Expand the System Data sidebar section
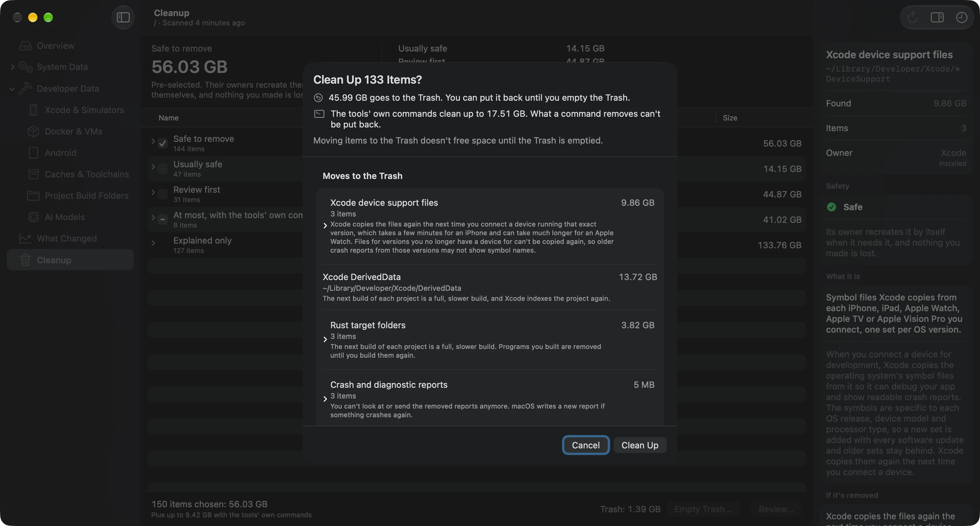Screen dimensions: 980x526 coord(12,67)
